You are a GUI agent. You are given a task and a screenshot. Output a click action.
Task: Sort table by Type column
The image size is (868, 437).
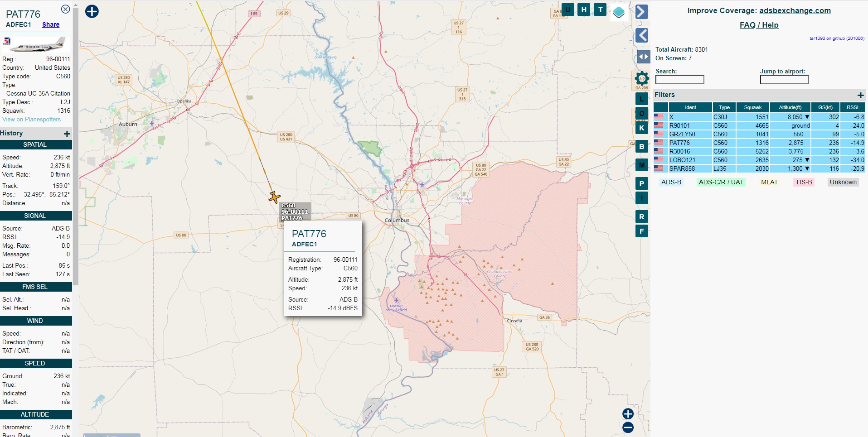tap(724, 107)
